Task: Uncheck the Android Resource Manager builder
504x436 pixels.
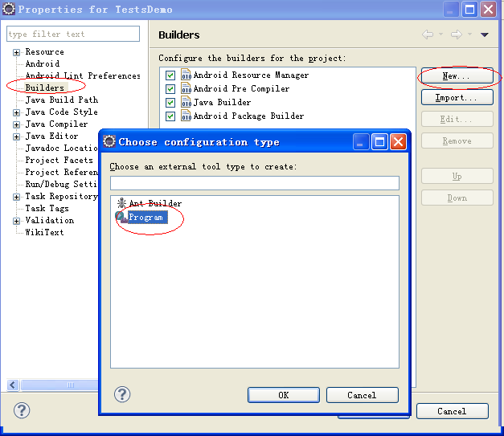Action: pyautogui.click(x=170, y=75)
